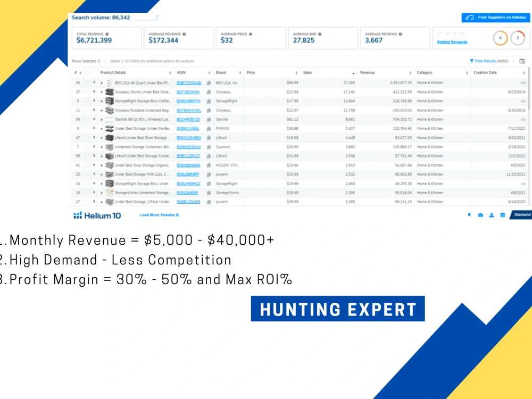Image resolution: width=532 pixels, height=399 pixels.
Task: Click the download export icon in footer
Action: 492,215
